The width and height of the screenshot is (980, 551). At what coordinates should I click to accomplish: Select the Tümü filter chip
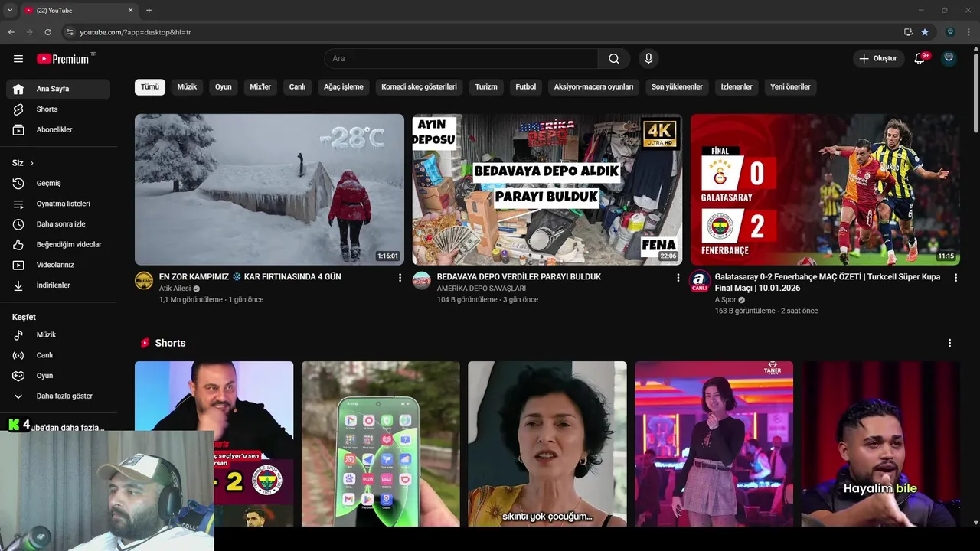click(150, 87)
